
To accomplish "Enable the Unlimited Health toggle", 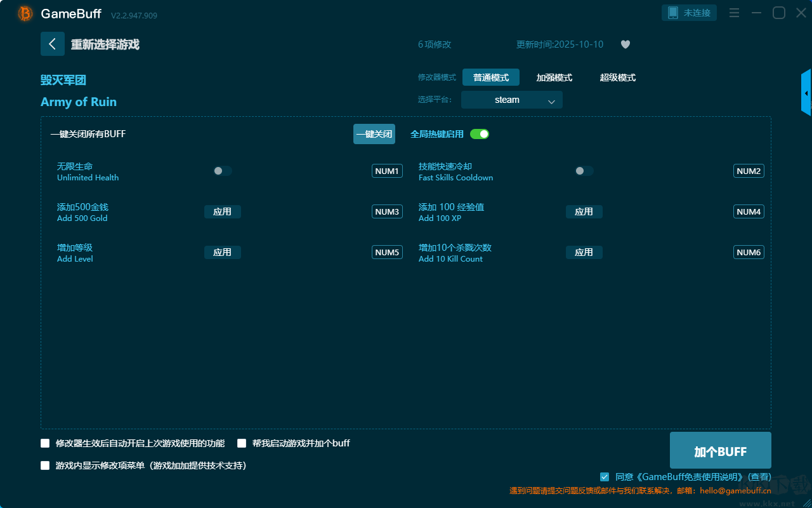I will 221,171.
